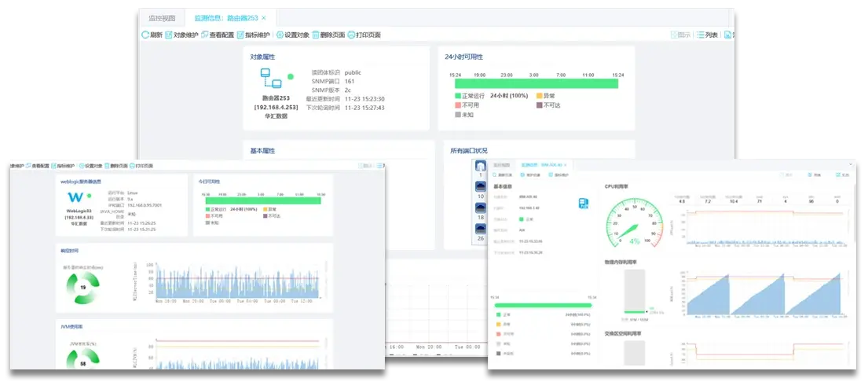Click SNMP端口 value 161

(350, 82)
